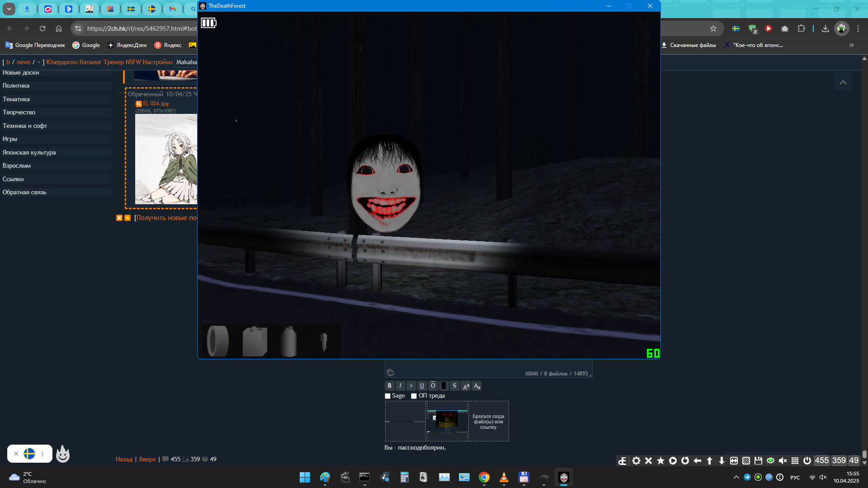Open the Dollchan panel logo button
The height and width of the screenshot is (488, 868).
coord(623,460)
